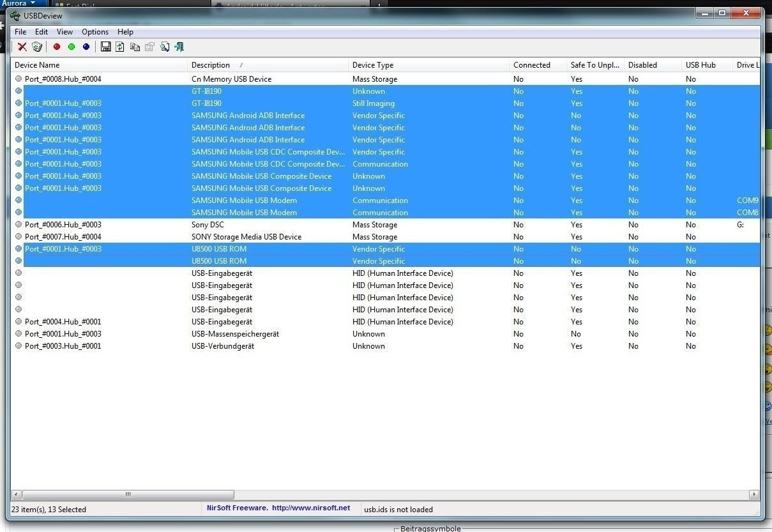The height and width of the screenshot is (532, 772).
Task: Open the Aurora dropdown in background browser
Action: [19, 3]
